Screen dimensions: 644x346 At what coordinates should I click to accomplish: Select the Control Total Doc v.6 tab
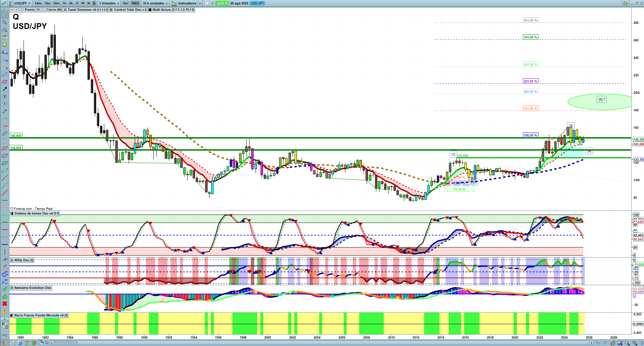click(130, 10)
